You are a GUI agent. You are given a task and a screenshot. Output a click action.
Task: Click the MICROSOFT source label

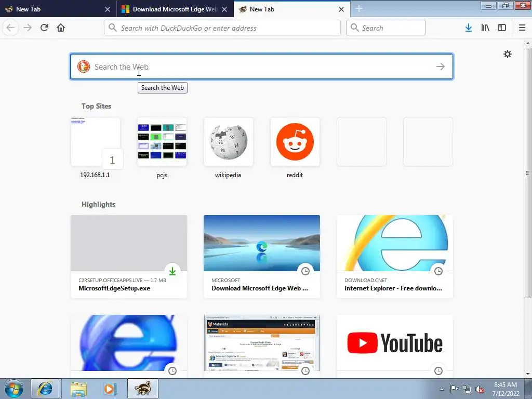pyautogui.click(x=225, y=280)
